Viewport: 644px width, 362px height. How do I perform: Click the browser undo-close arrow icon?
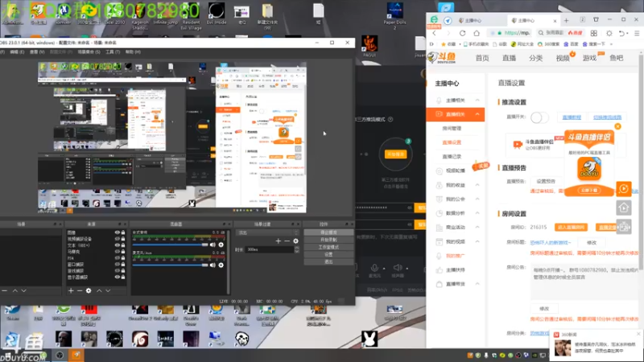click(622, 33)
